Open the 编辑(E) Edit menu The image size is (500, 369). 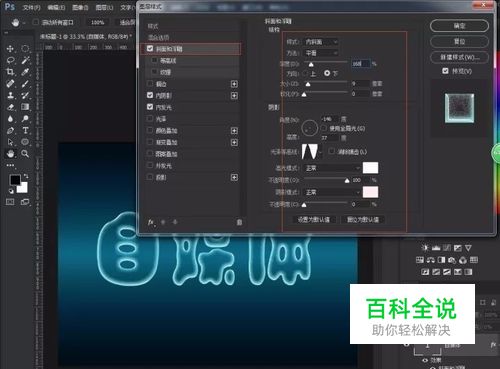(x=55, y=7)
